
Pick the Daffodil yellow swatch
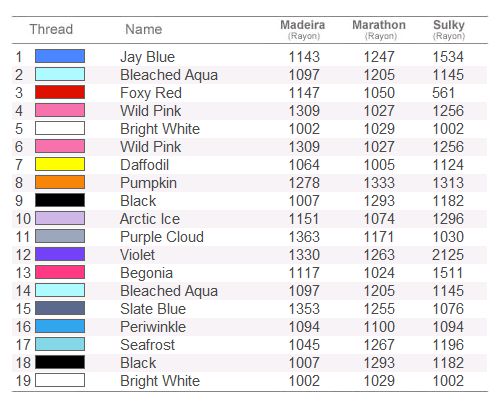(x=60, y=164)
